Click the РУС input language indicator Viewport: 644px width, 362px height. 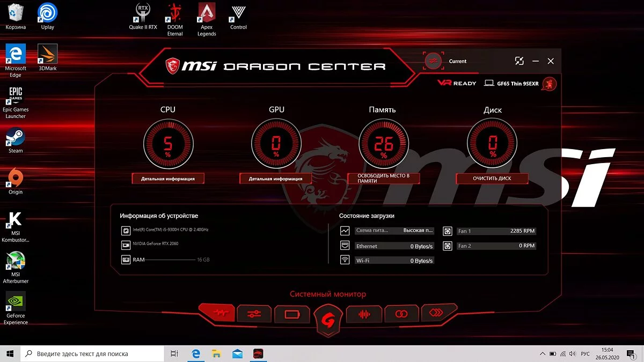click(586, 353)
